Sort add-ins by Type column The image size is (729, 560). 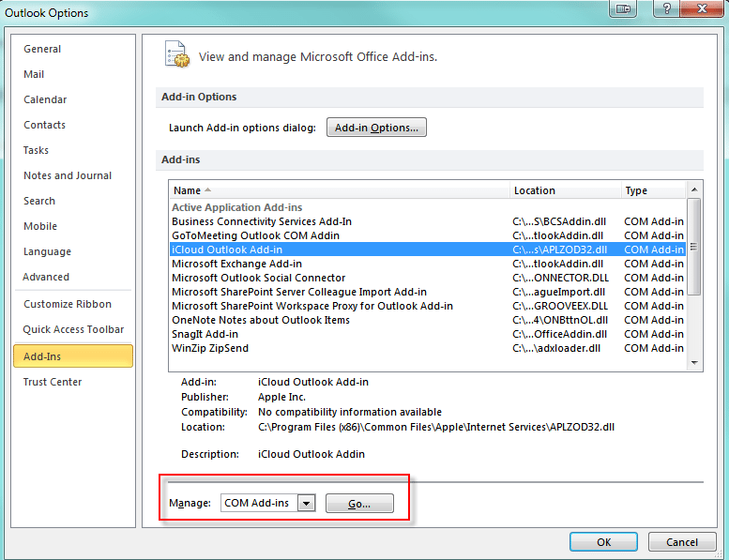653,190
